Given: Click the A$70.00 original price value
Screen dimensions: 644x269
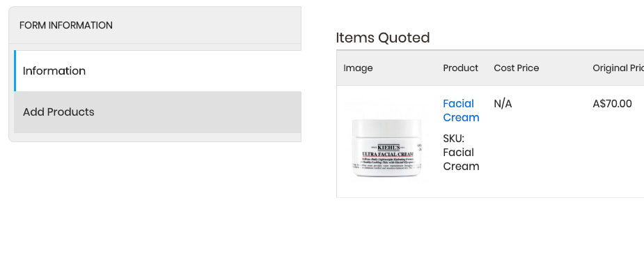Looking at the screenshot, I should pos(612,104).
